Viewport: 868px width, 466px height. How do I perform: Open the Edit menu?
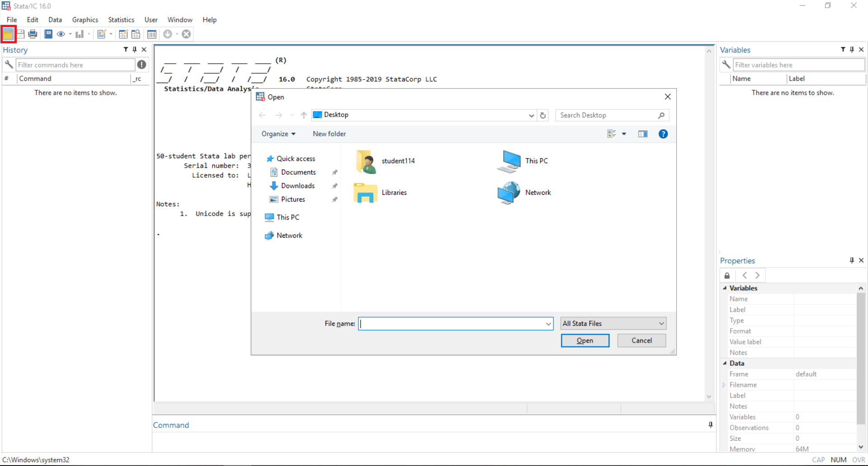tap(33, 20)
